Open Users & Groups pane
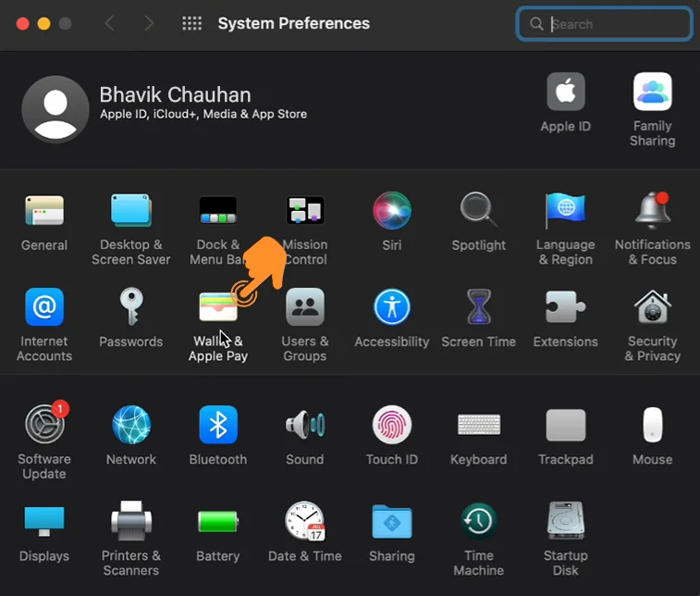700x596 pixels. (x=305, y=307)
